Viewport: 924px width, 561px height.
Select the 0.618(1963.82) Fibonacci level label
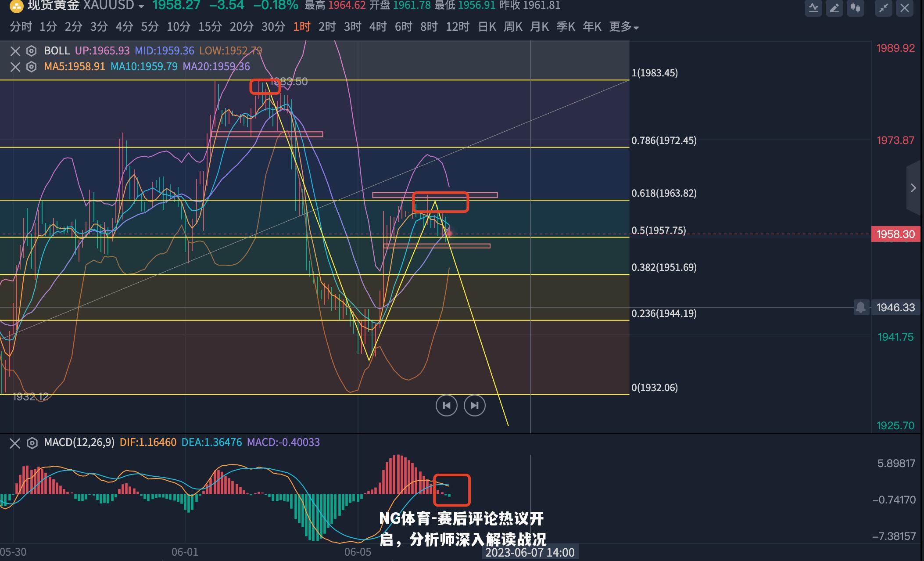[664, 193]
